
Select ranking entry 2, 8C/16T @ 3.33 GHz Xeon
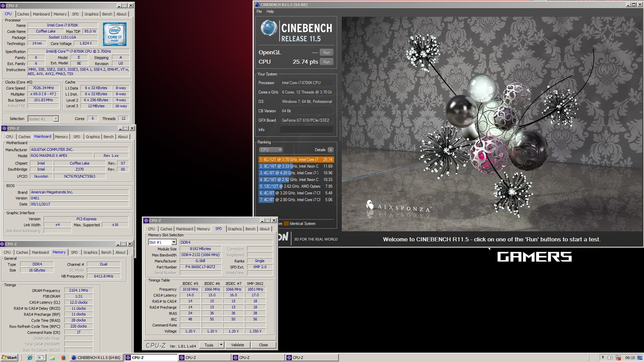(296, 166)
